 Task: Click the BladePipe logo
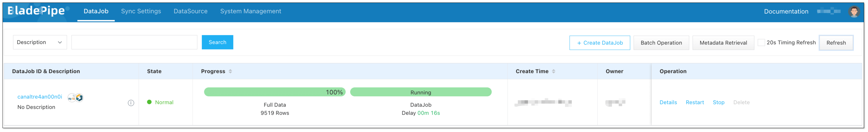pos(36,11)
